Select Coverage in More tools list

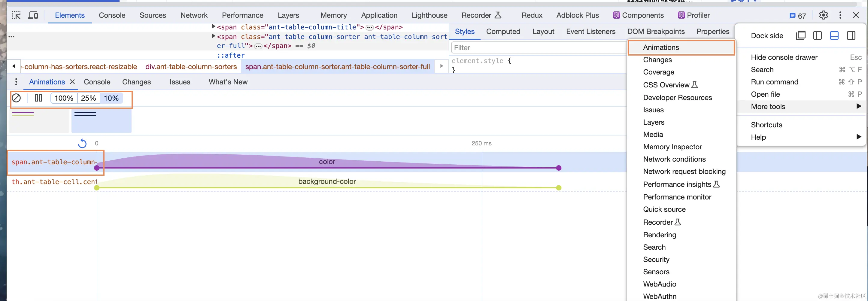point(681,72)
